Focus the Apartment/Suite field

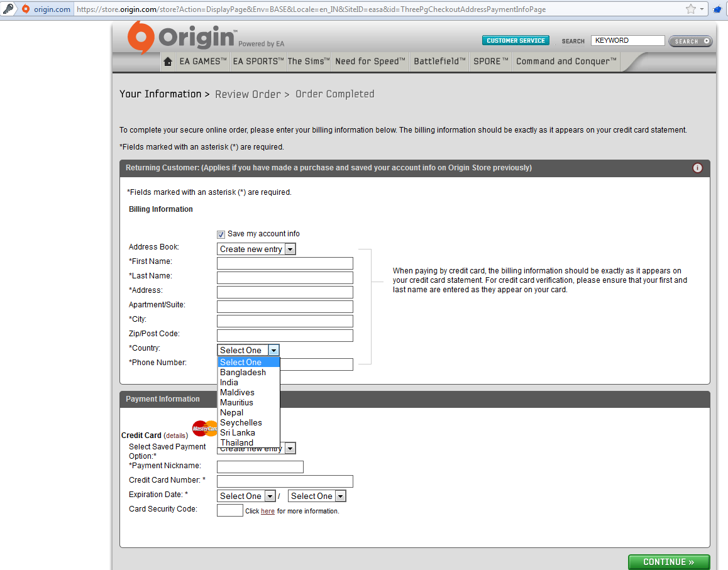tap(285, 306)
